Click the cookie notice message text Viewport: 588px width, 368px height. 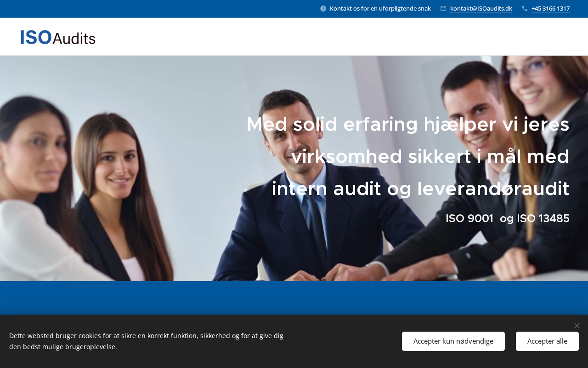[x=146, y=341]
